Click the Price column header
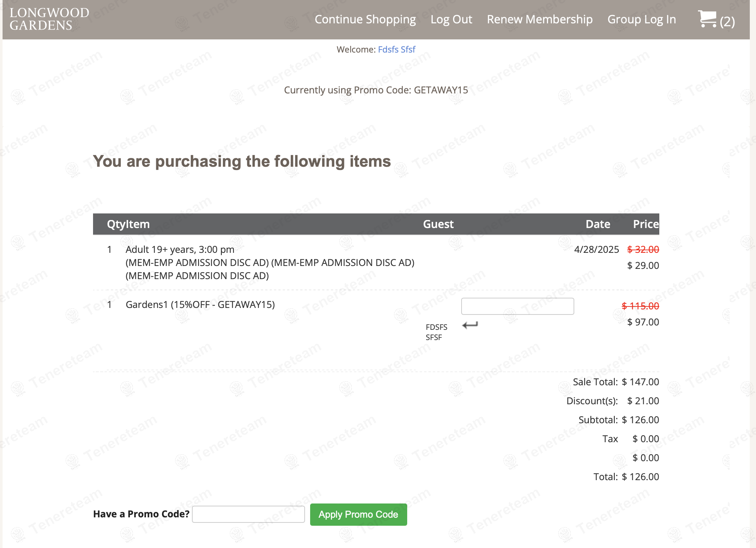The image size is (756, 548). coord(646,224)
